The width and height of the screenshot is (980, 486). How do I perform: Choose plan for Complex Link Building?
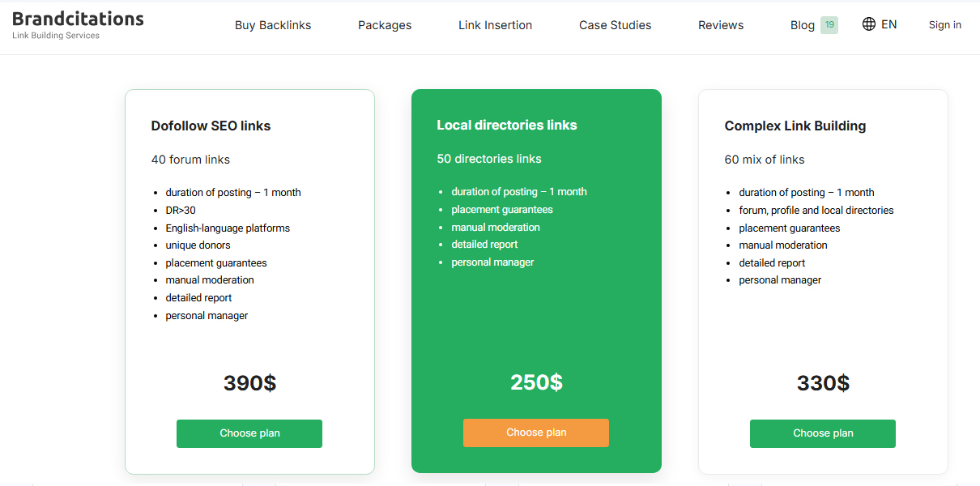click(822, 433)
